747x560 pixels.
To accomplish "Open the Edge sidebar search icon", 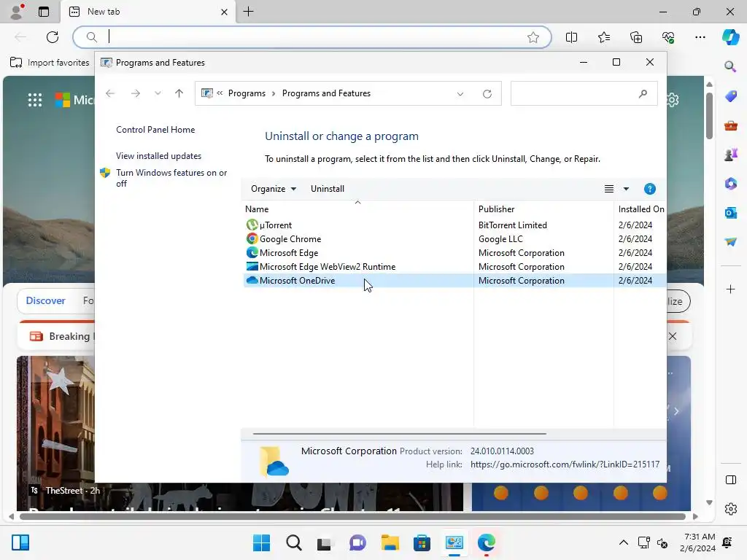I will 730,66.
